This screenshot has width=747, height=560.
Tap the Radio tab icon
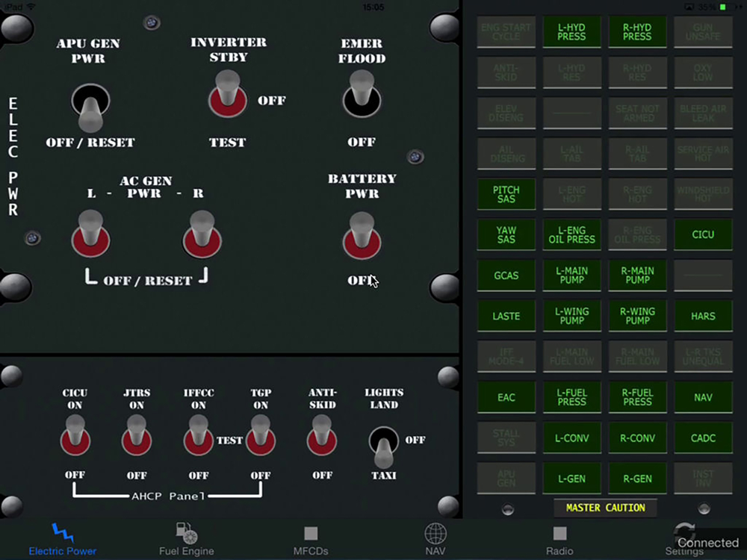coord(560,533)
